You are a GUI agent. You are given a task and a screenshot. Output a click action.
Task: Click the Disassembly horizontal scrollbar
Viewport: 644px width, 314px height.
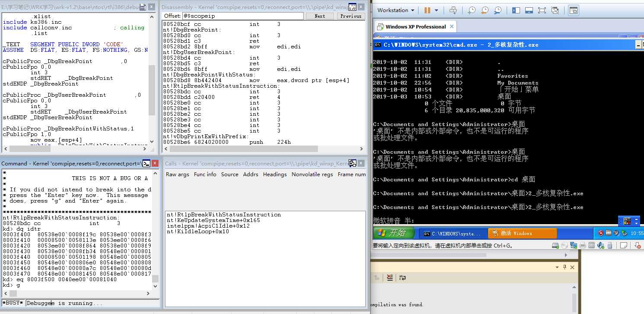[x=264, y=149]
